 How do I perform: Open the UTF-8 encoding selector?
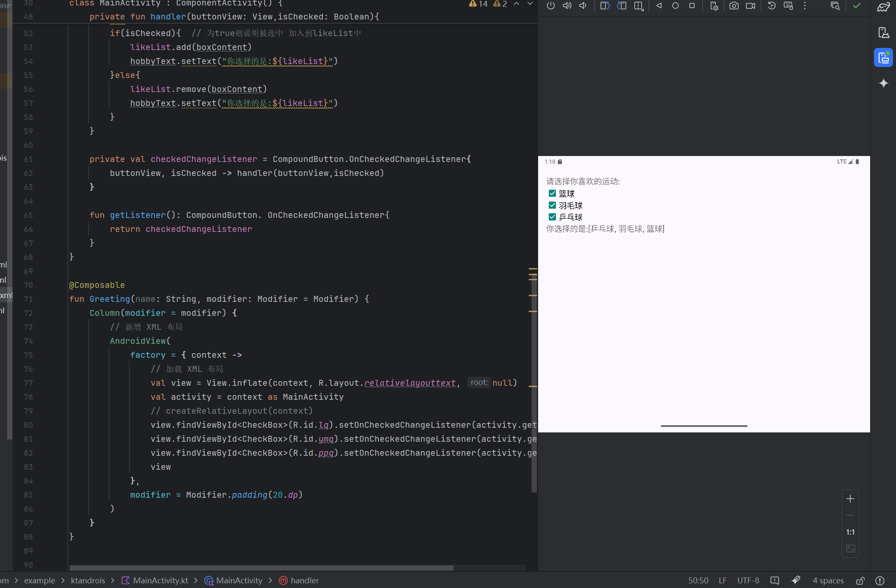[x=748, y=580]
